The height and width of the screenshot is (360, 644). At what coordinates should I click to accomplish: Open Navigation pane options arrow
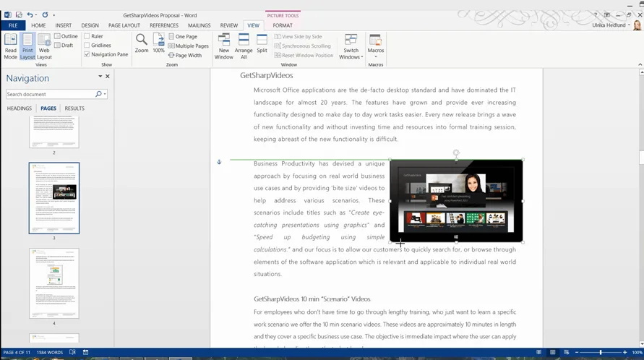[x=100, y=77]
